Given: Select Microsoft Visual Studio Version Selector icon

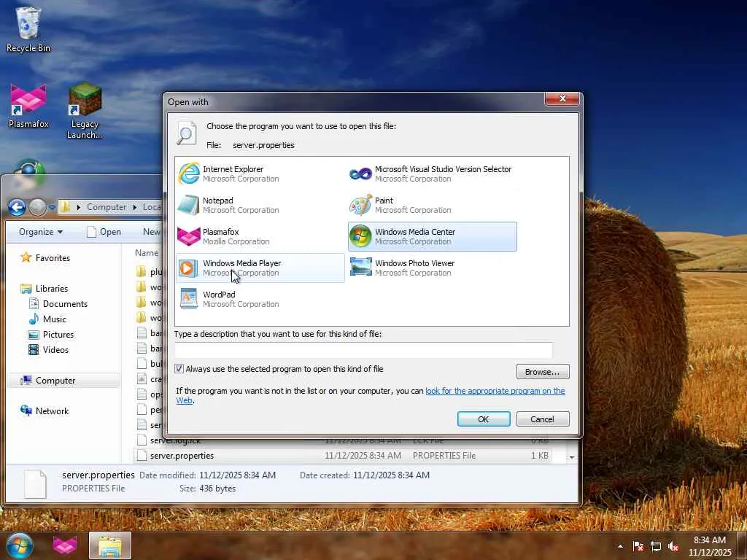Looking at the screenshot, I should coord(360,174).
